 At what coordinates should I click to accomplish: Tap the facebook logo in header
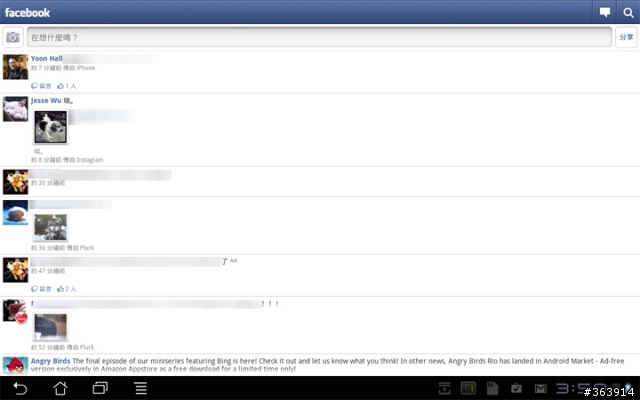point(27,13)
